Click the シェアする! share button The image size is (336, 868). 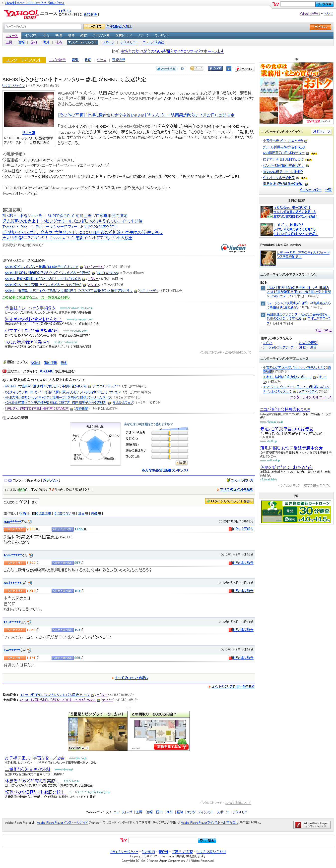pos(245,69)
